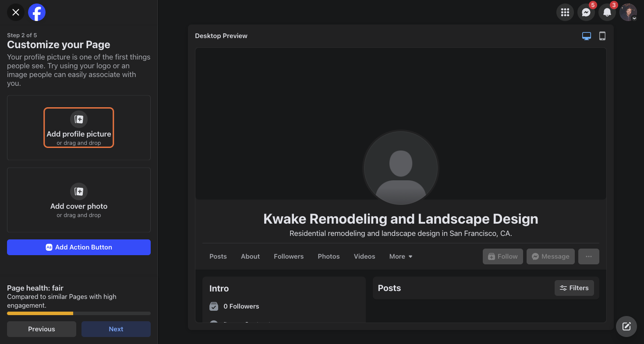The image size is (644, 344).
Task: Click the Add Action Button
Action: 79,247
